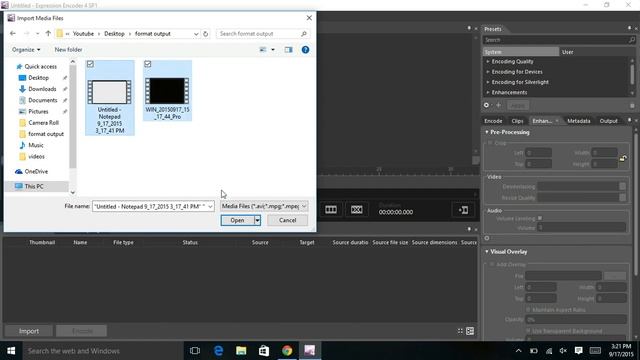Click the crop aspect lock icon
640x360 pixels.
pos(623,158)
